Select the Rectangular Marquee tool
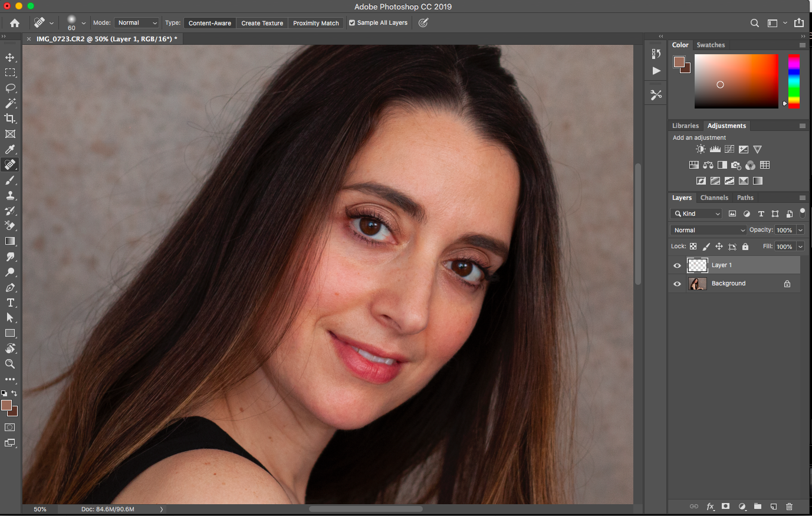 point(10,73)
